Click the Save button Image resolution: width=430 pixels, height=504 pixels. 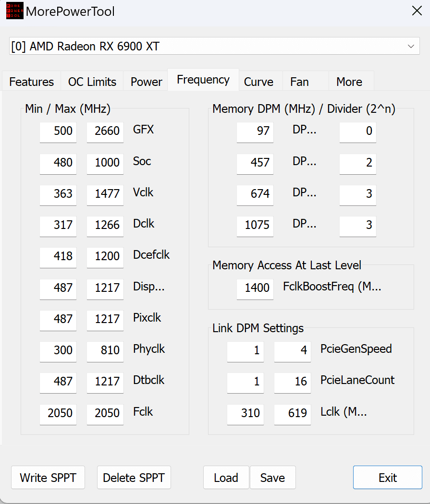(273, 477)
